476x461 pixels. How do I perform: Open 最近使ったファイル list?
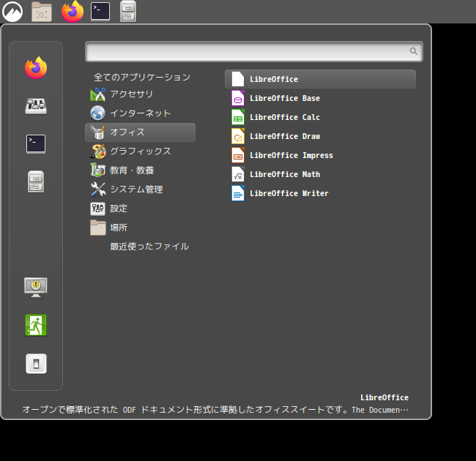[x=149, y=247]
